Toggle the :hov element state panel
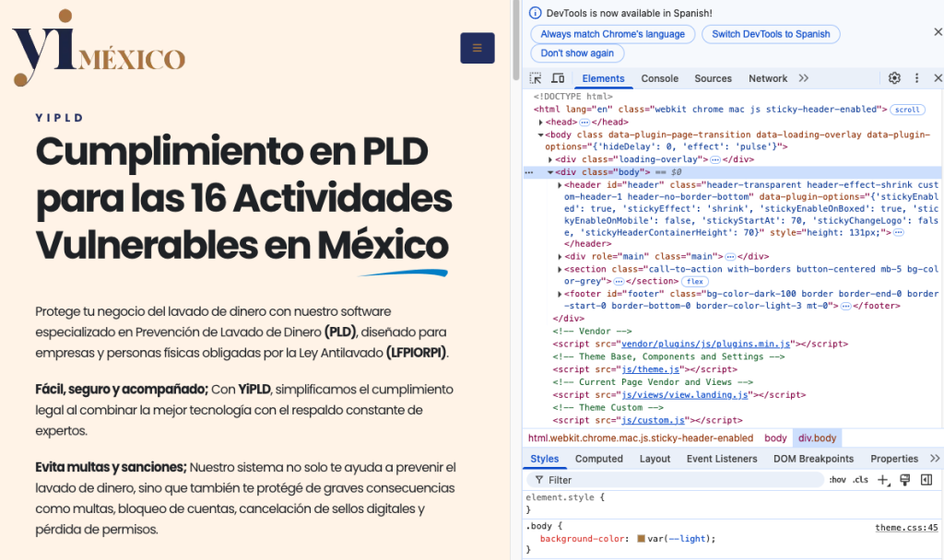This screenshot has height=560, width=944. (836, 480)
